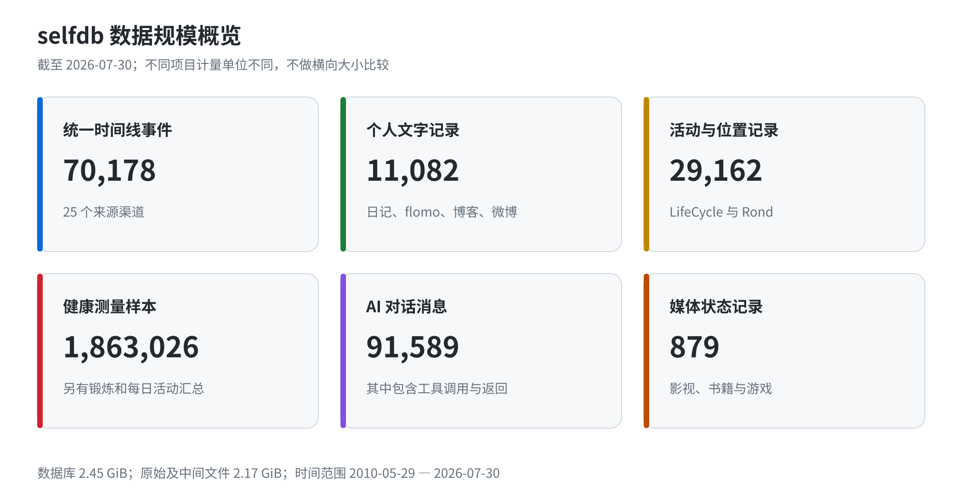Open the 个人文字记录 card
This screenshot has height=493, width=980.
[x=481, y=174]
